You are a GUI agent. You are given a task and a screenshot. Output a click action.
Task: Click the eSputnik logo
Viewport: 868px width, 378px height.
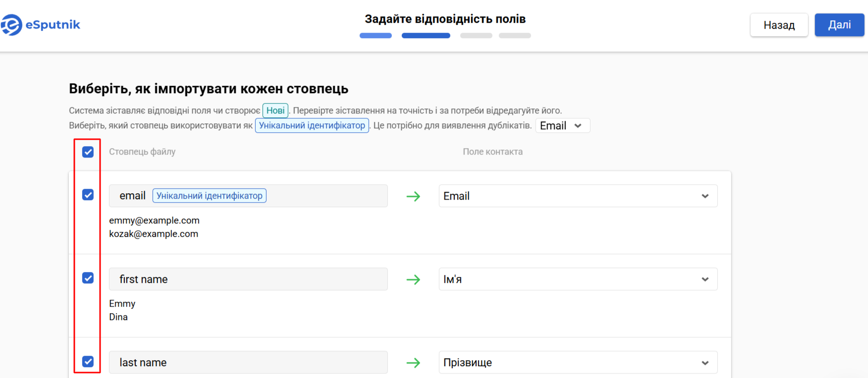(x=41, y=25)
